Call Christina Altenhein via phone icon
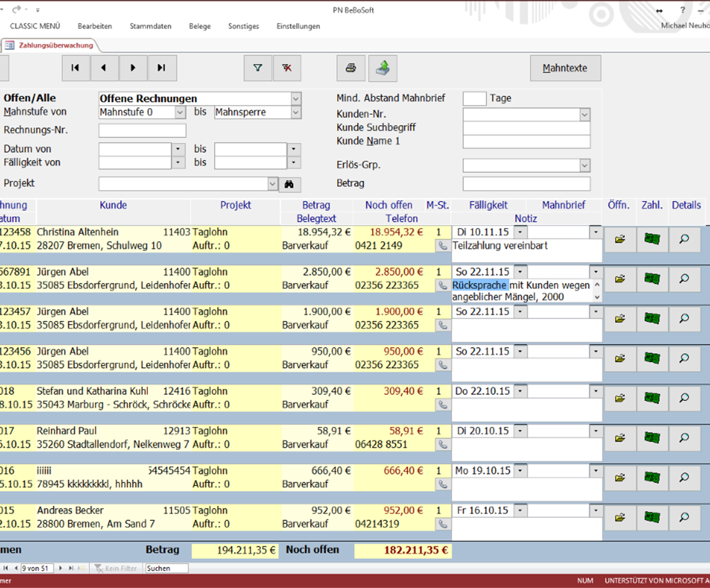 [x=442, y=246]
